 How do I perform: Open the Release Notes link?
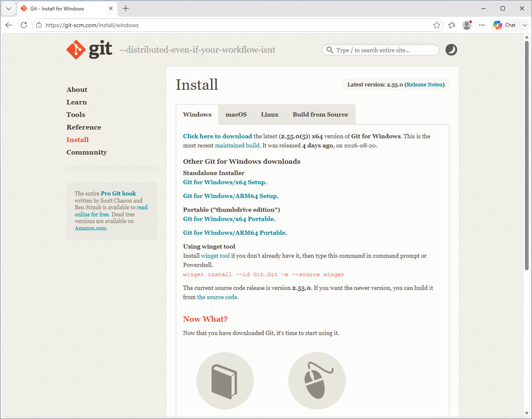(425, 84)
